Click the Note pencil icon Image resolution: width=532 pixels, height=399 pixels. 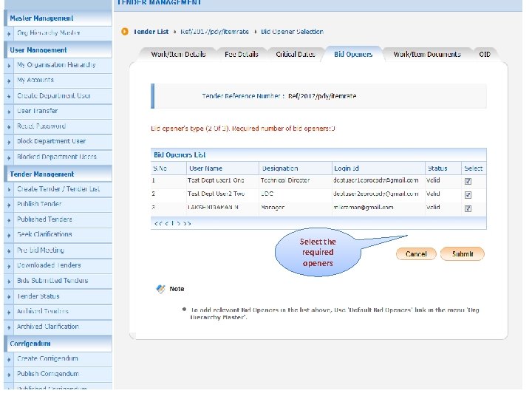160,289
